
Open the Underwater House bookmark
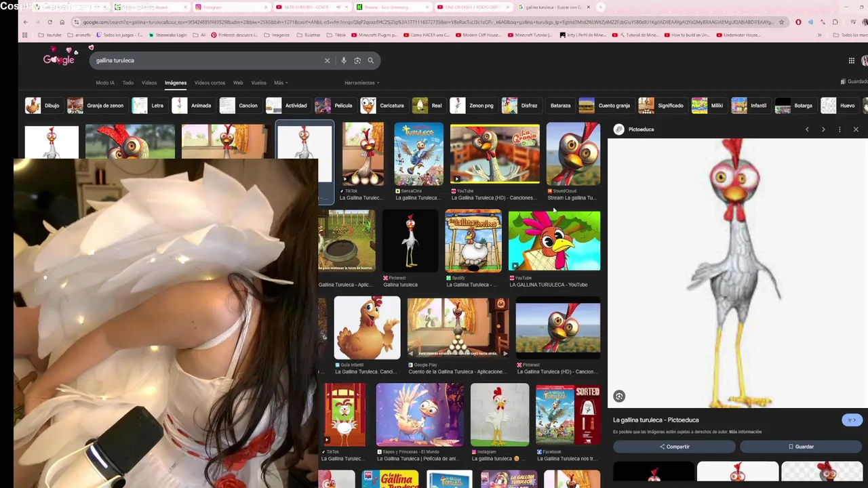(738, 35)
